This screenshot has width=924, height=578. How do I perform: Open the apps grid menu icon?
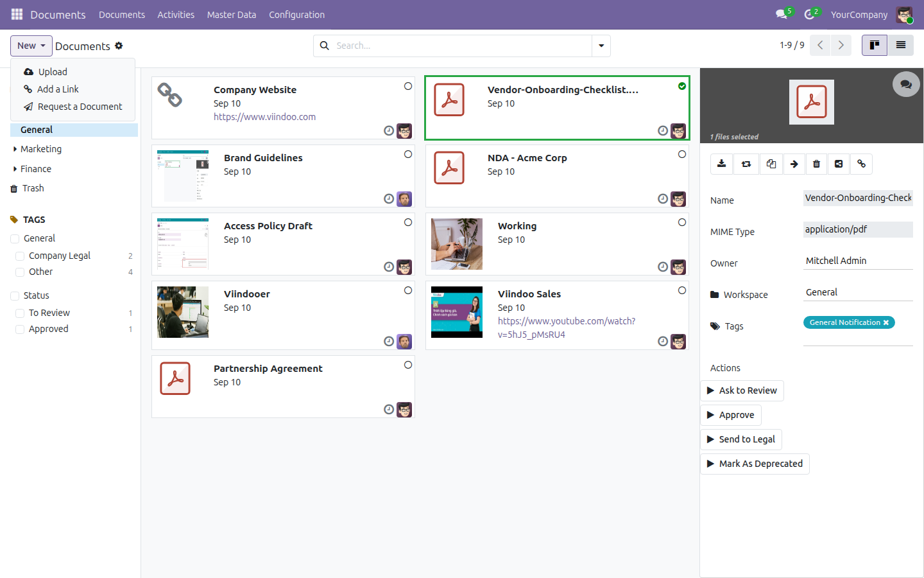point(17,14)
